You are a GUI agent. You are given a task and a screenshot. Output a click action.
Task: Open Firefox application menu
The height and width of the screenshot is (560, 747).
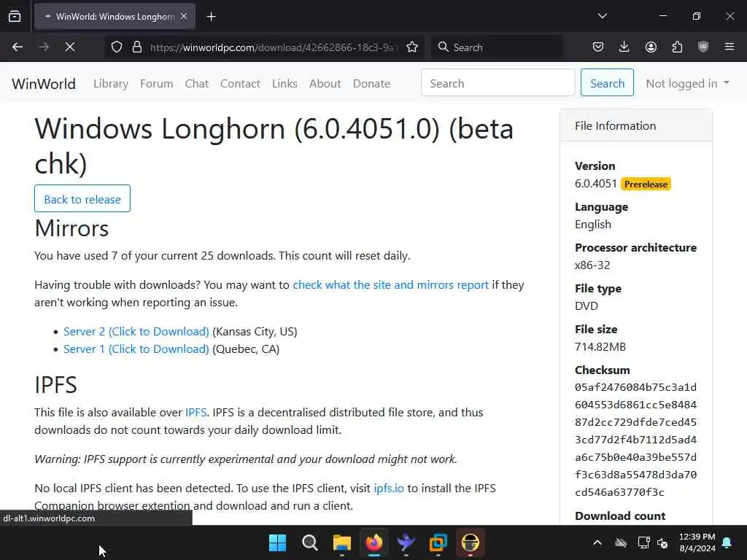[729, 47]
